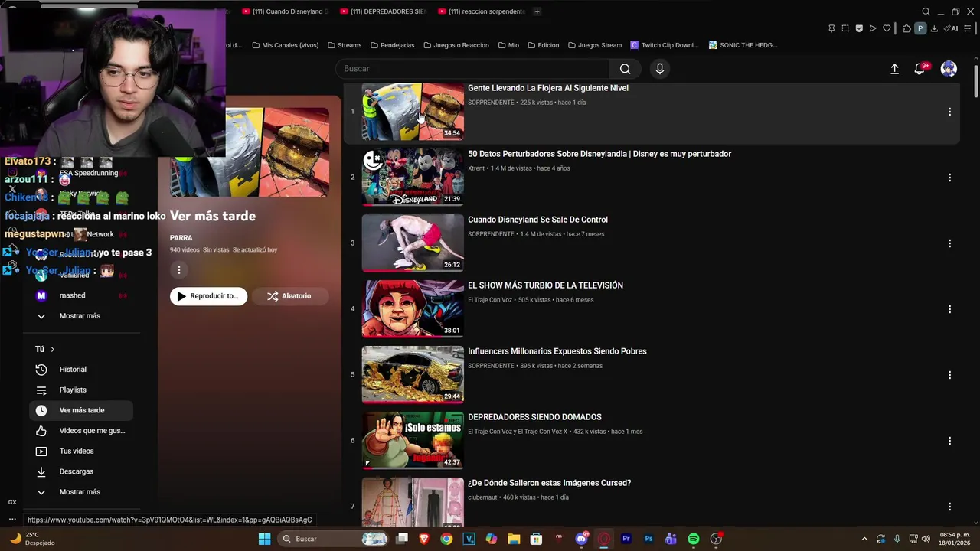Open the SORPRENDENTE channel under Influencers video

pos(491,366)
